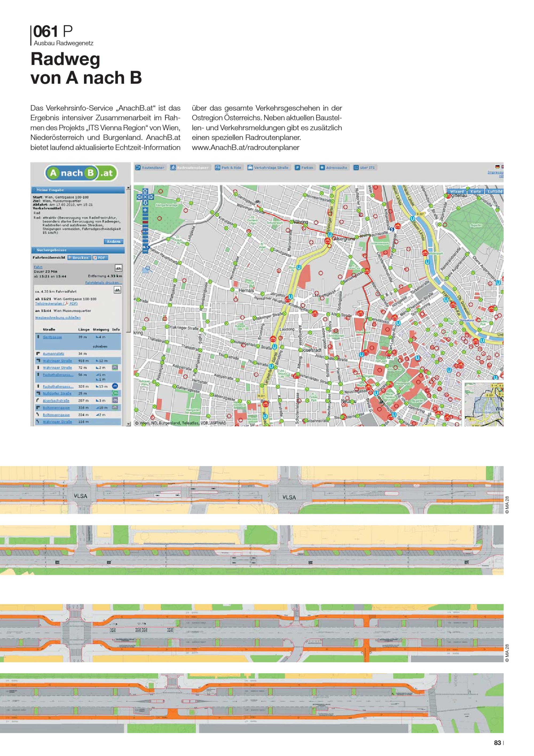Click bike-path info icon for Nußdorfer Straße
This screenshot has width=534, height=756.
[115, 393]
